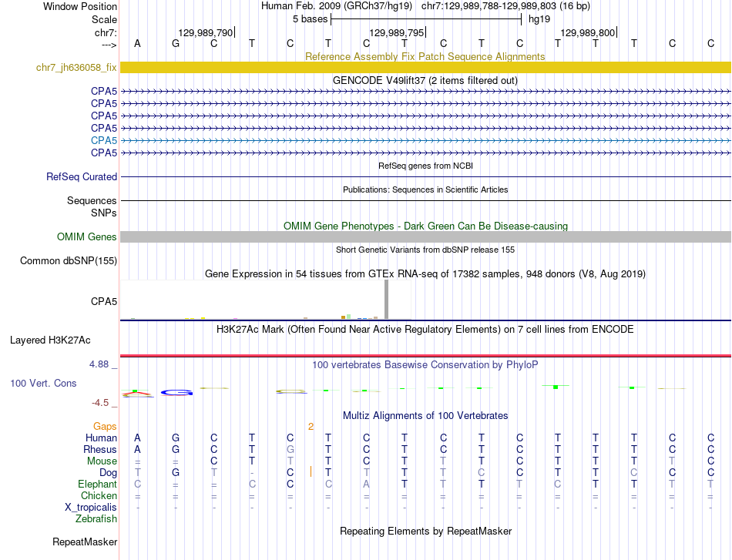Open Multiz Alignments of 100 Vertebrates title
The image size is (732, 560).
tap(425, 416)
